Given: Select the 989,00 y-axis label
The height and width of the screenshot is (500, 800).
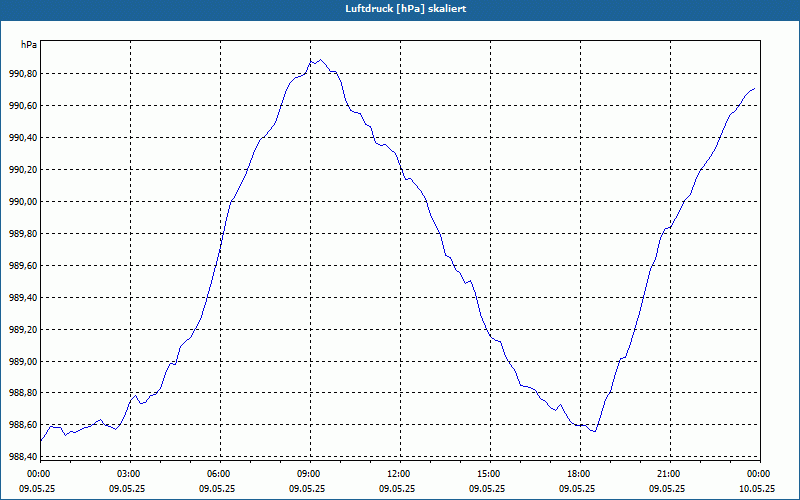Looking at the screenshot, I should point(23,362).
